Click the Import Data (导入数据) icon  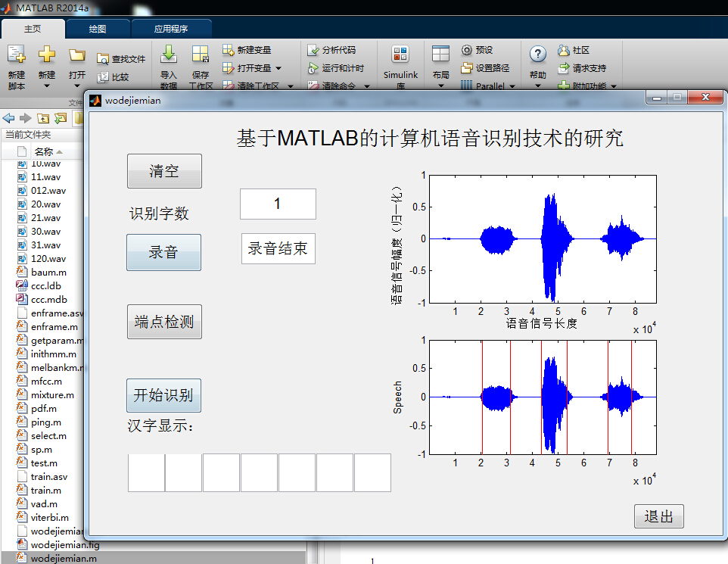click(169, 55)
